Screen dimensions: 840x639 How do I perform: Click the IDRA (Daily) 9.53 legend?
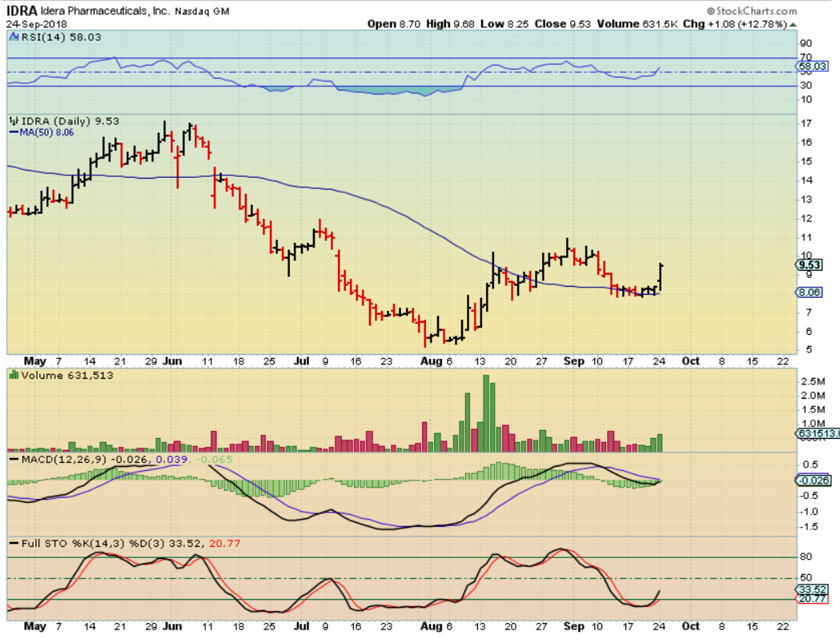70,121
